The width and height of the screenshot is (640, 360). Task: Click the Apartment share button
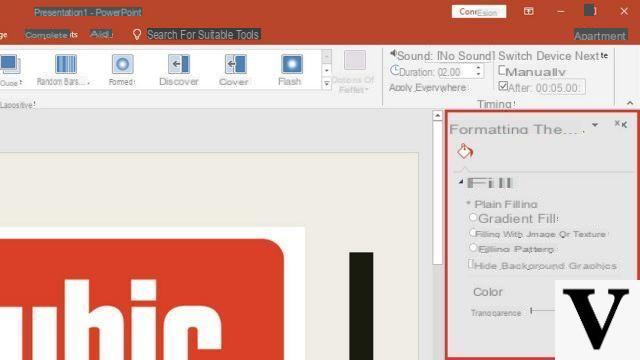600,36
